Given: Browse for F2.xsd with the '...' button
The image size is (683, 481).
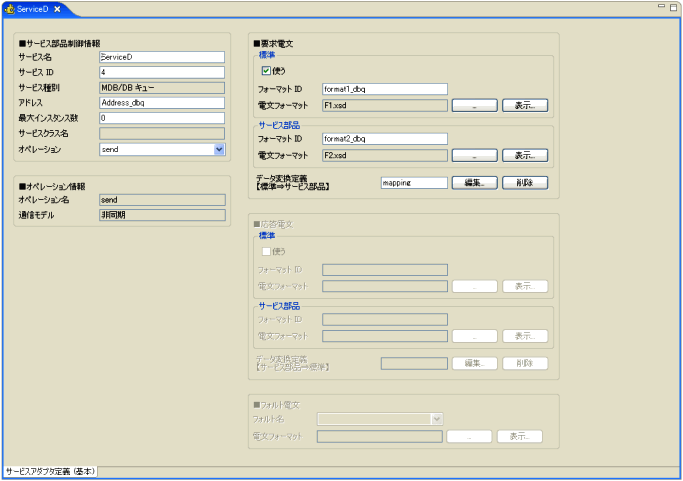Looking at the screenshot, I should click(x=475, y=155).
